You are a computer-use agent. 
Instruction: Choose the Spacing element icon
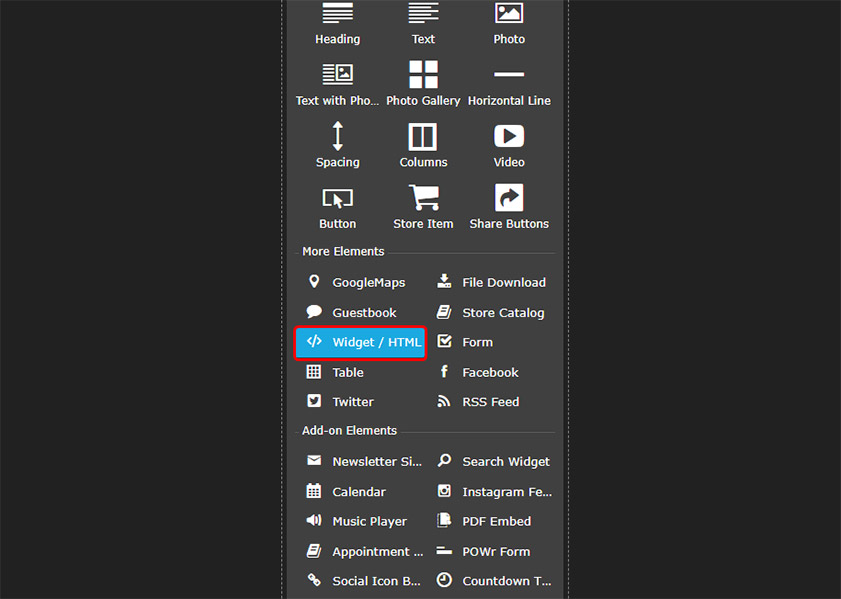337,136
